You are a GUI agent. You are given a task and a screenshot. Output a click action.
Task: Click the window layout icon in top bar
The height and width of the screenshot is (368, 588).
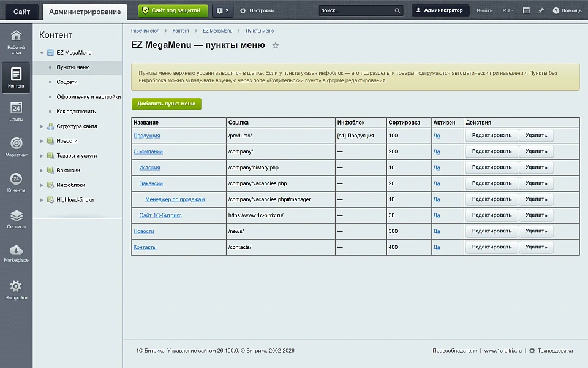pos(527,10)
